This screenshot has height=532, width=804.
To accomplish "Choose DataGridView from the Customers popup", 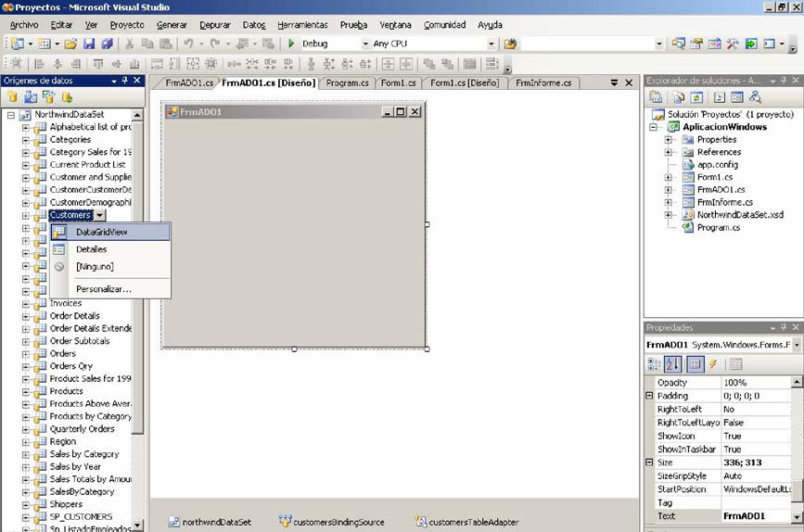I will [x=110, y=233].
